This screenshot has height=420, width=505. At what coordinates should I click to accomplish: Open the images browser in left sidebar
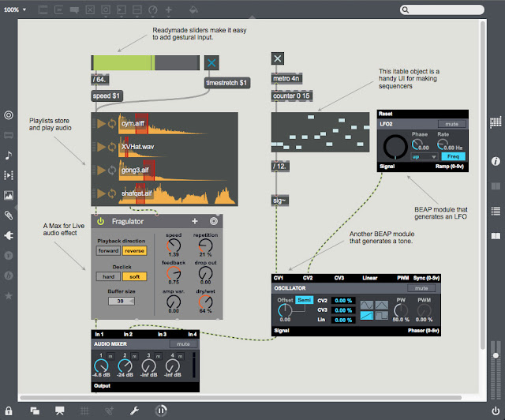tap(9, 195)
